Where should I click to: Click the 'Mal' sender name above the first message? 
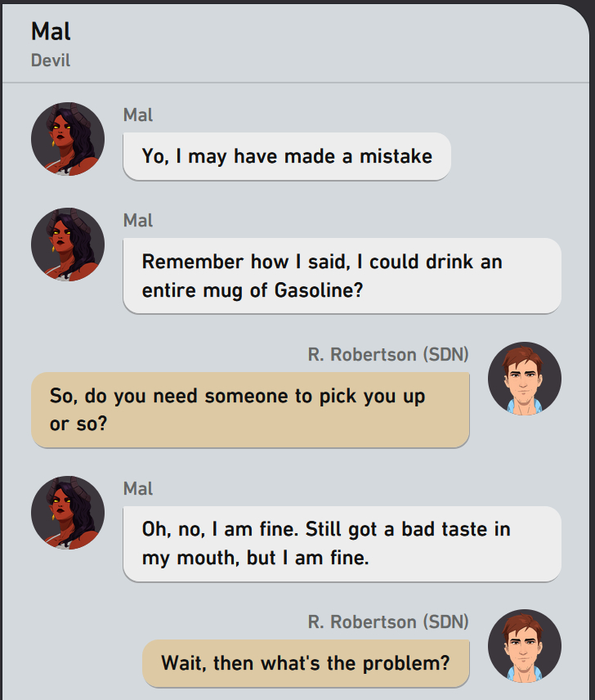pos(138,114)
